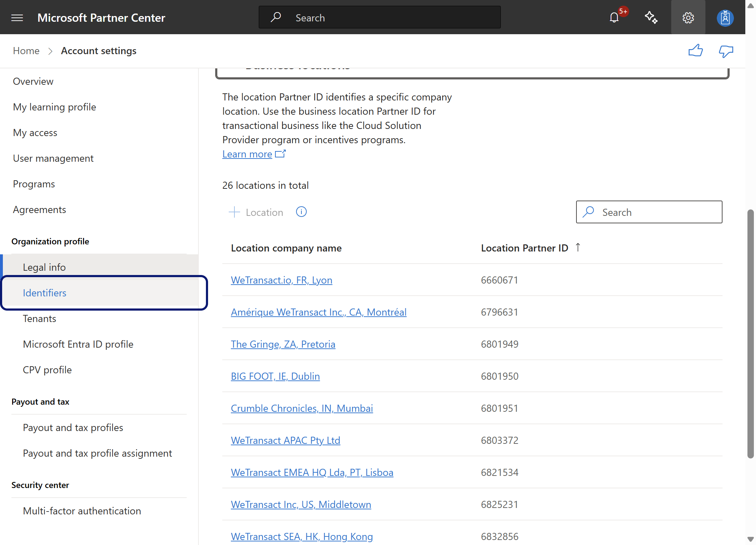The width and height of the screenshot is (756, 545).
Task: Open Payout and tax profiles
Action: click(x=73, y=427)
